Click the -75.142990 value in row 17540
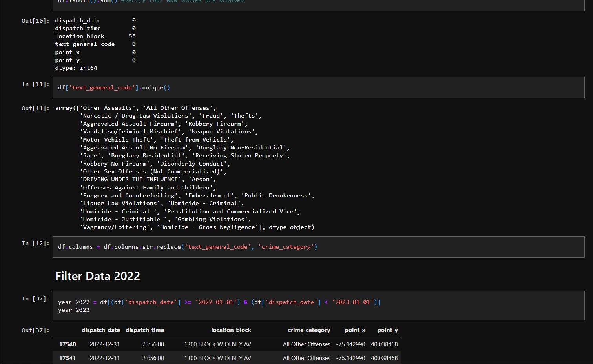This screenshot has width=593, height=364. (350, 344)
